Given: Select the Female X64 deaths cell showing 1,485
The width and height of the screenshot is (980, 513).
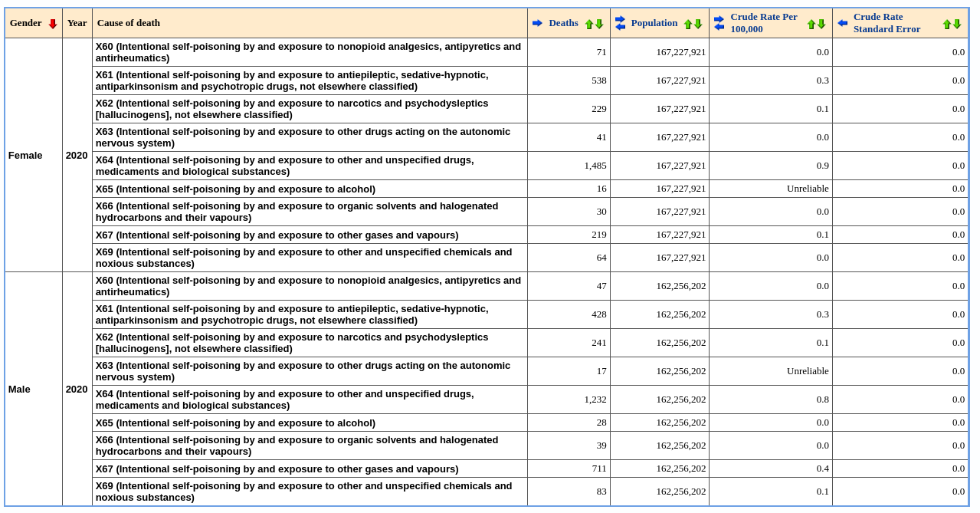Looking at the screenshot, I should [x=569, y=166].
